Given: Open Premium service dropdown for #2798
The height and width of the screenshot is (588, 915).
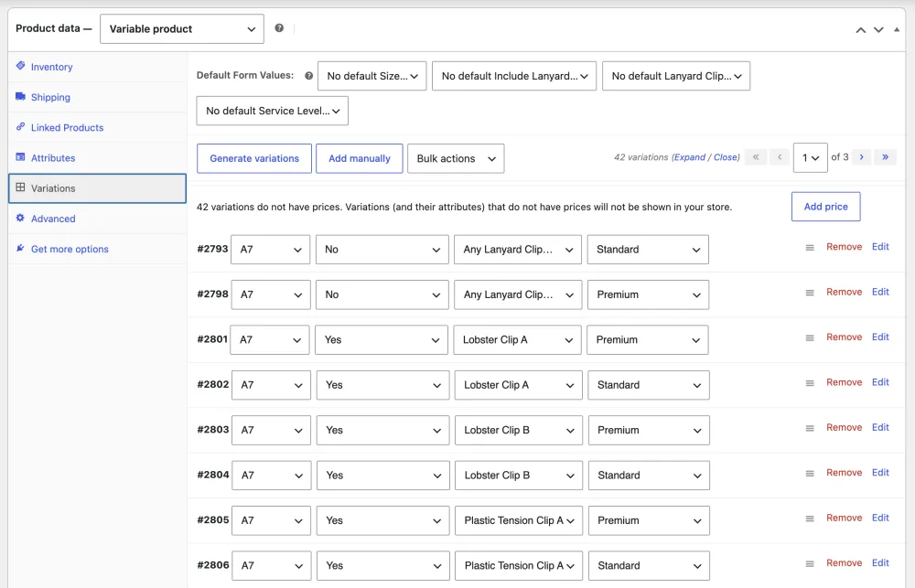Looking at the screenshot, I should point(649,294).
